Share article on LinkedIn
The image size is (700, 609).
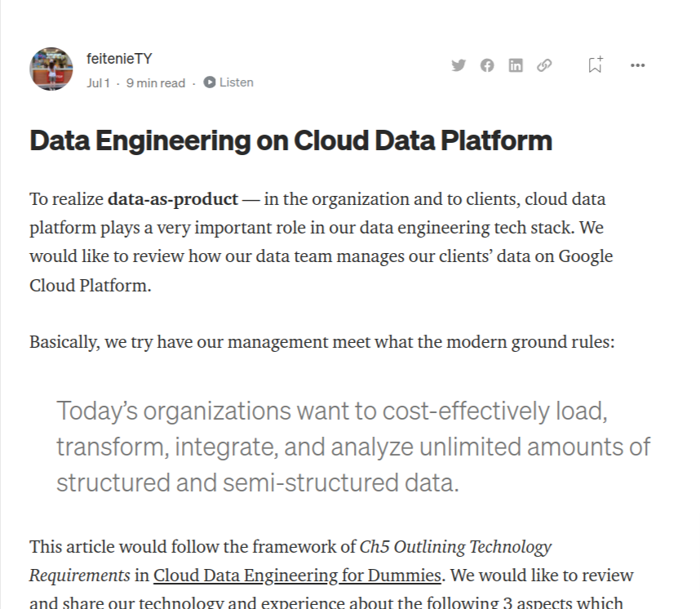(x=516, y=65)
